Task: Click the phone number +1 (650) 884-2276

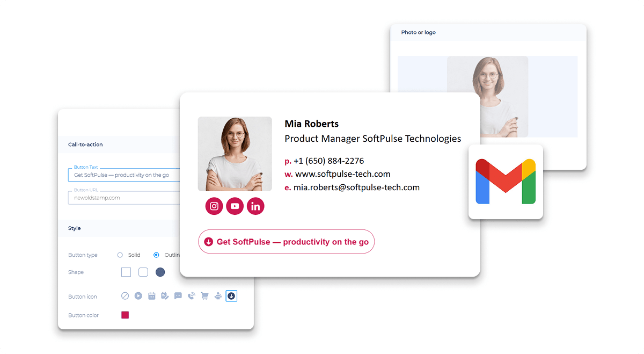Action: (328, 161)
